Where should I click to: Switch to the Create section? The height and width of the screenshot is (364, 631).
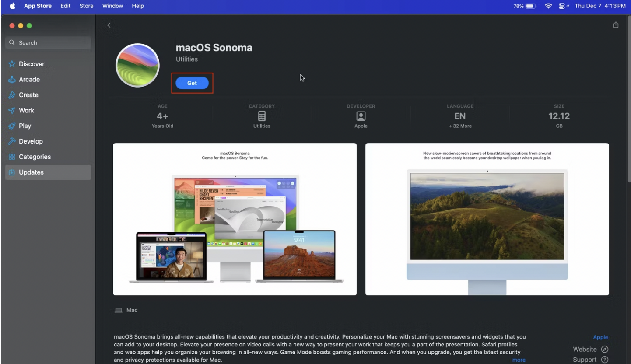(48, 95)
